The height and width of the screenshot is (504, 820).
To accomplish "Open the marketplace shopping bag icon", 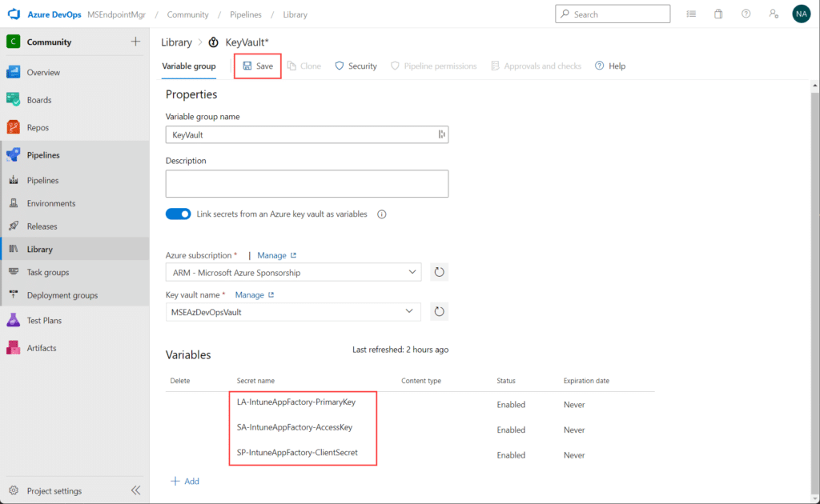I will pos(718,14).
